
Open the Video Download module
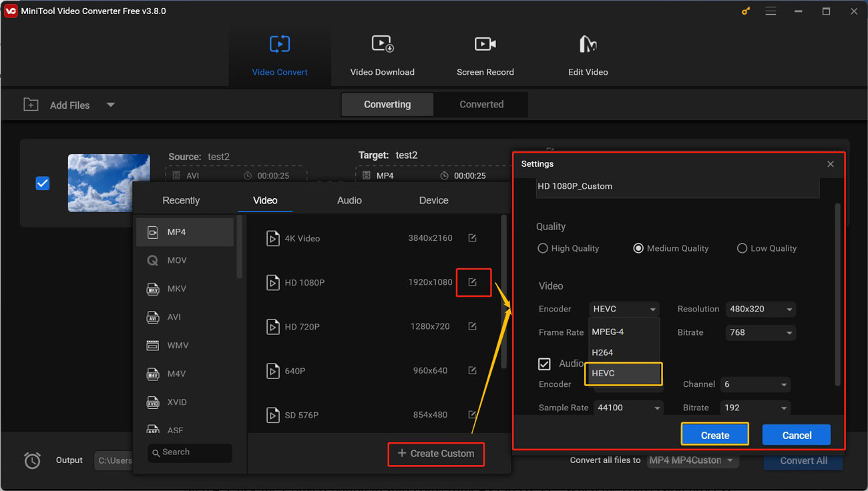point(383,57)
